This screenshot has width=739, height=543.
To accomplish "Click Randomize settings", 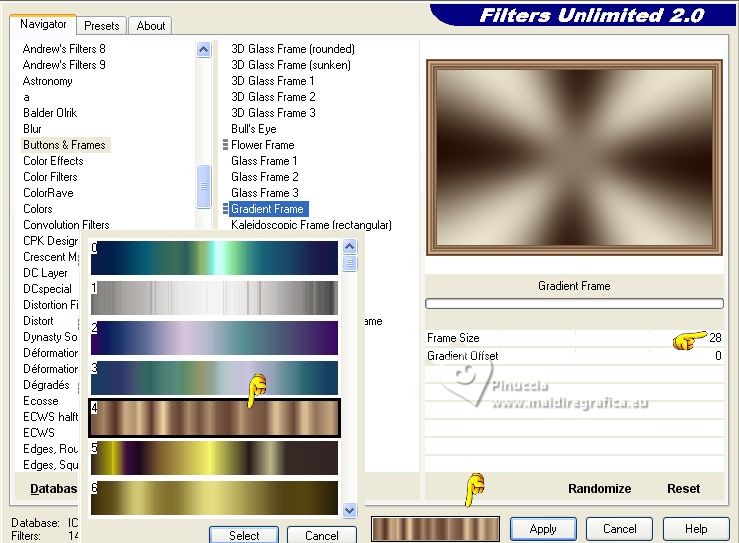I will pyautogui.click(x=599, y=489).
